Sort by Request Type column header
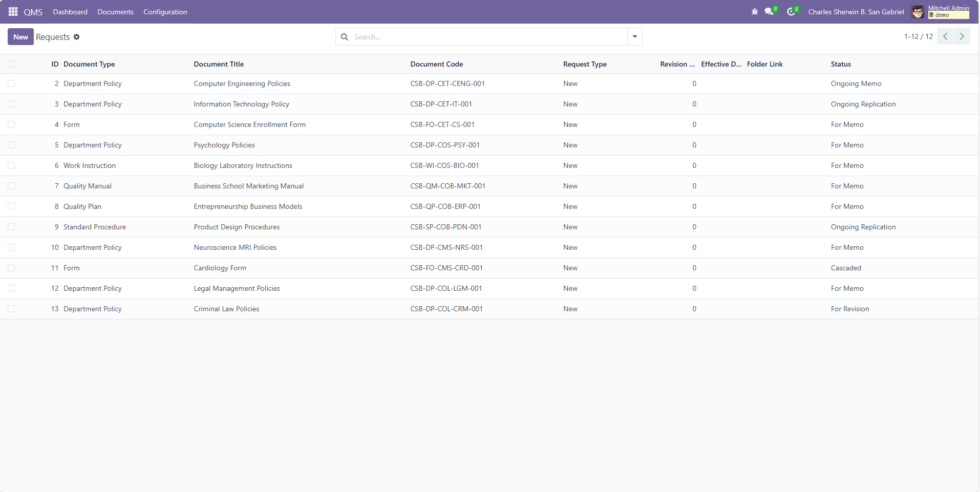The width and height of the screenshot is (980, 492). (x=585, y=64)
